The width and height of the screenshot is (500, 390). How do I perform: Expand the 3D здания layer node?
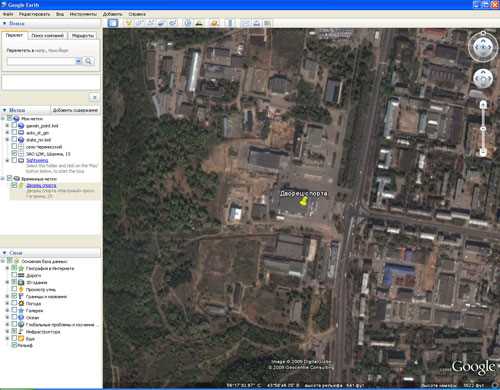click(x=7, y=282)
